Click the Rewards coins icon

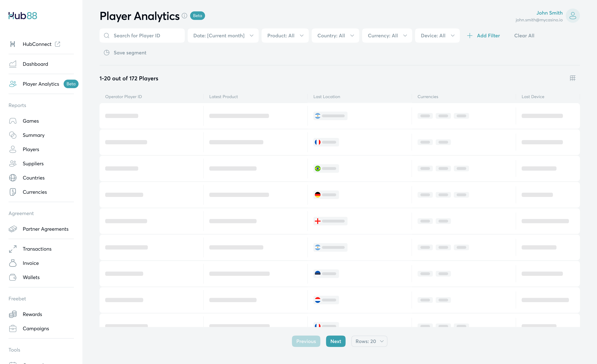coord(13,314)
